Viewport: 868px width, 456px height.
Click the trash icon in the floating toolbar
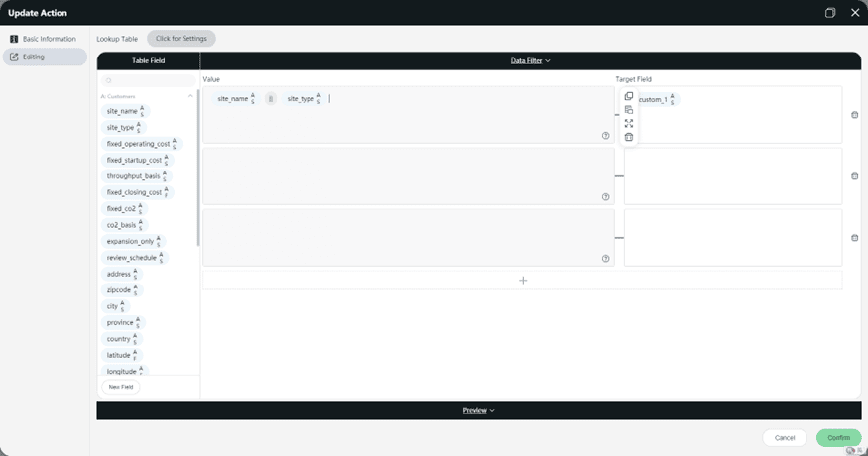click(x=628, y=137)
